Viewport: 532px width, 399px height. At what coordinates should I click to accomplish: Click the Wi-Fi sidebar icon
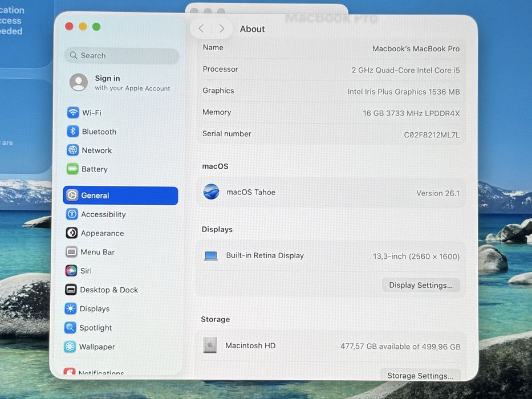[x=73, y=112]
